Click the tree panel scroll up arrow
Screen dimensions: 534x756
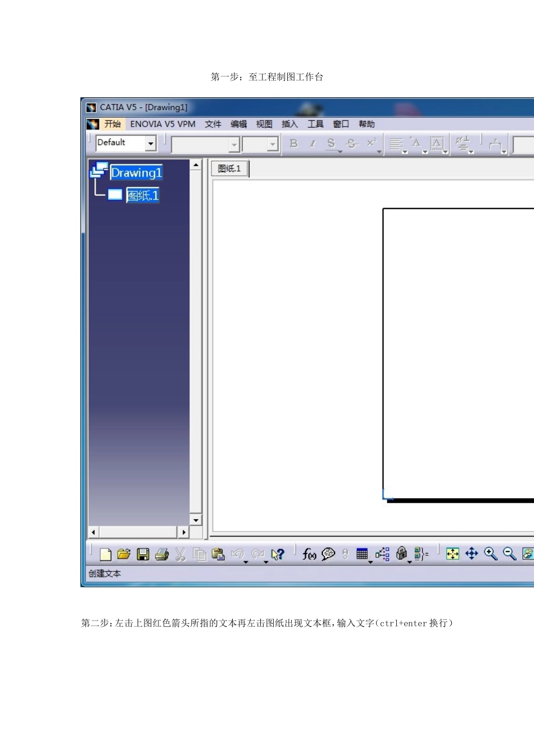tap(196, 165)
